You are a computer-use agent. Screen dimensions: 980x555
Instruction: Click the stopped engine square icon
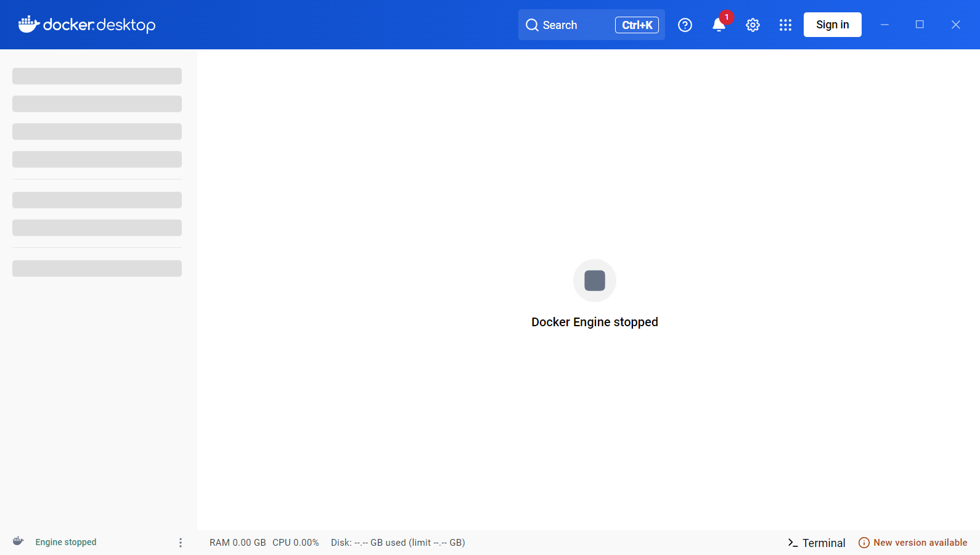point(595,281)
